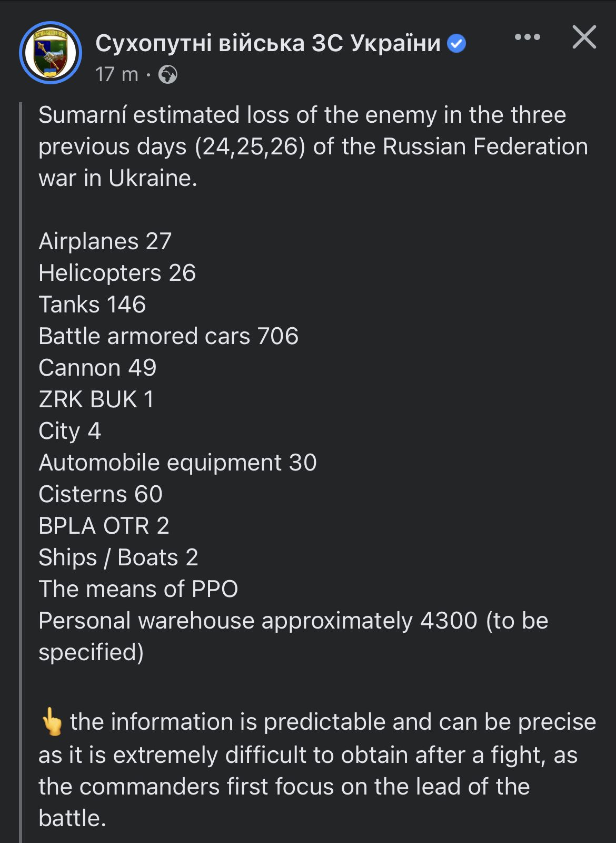Image resolution: width=616 pixels, height=843 pixels.
Task: Open the page's profile picture
Action: [51, 53]
